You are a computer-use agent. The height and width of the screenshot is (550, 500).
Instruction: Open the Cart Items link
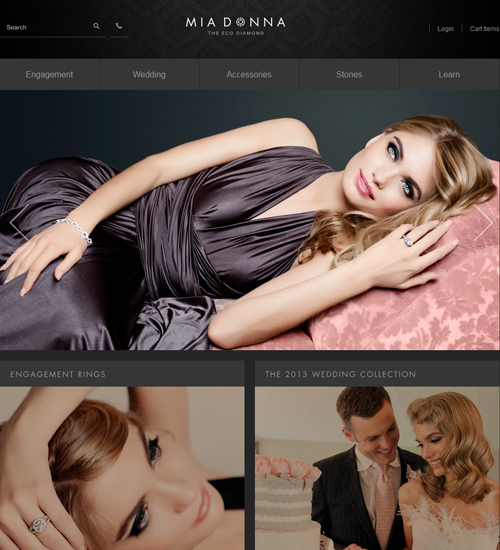tap(485, 29)
